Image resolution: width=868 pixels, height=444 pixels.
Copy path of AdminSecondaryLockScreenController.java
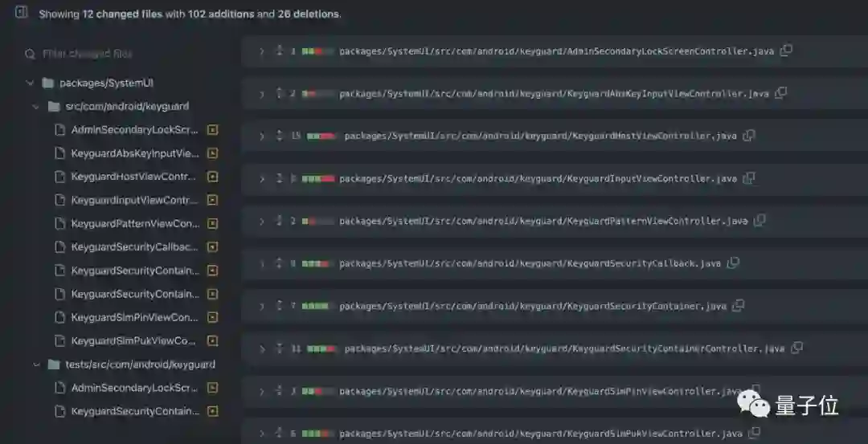786,51
